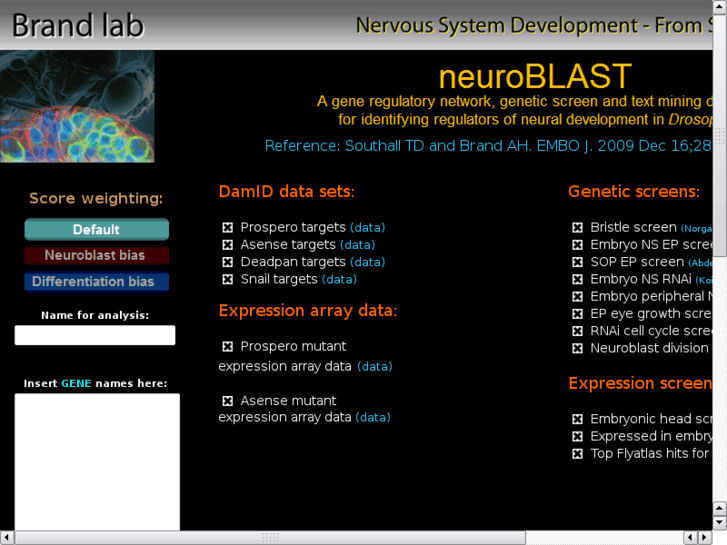The image size is (727, 545).
Task: Open the Asense targets data link
Action: click(x=357, y=245)
